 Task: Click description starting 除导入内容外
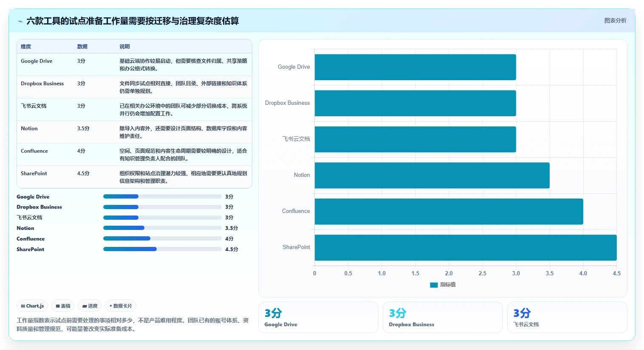click(x=183, y=132)
